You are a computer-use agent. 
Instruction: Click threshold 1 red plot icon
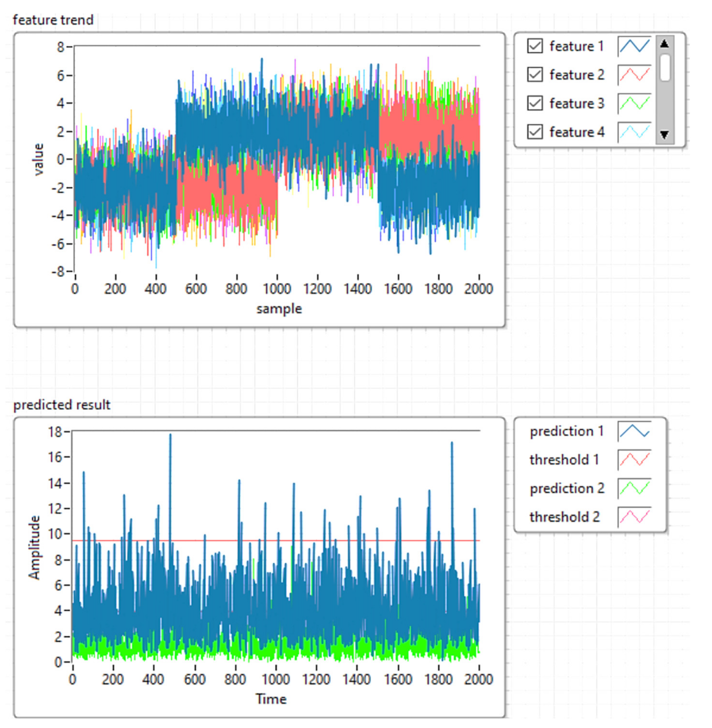[x=634, y=459]
